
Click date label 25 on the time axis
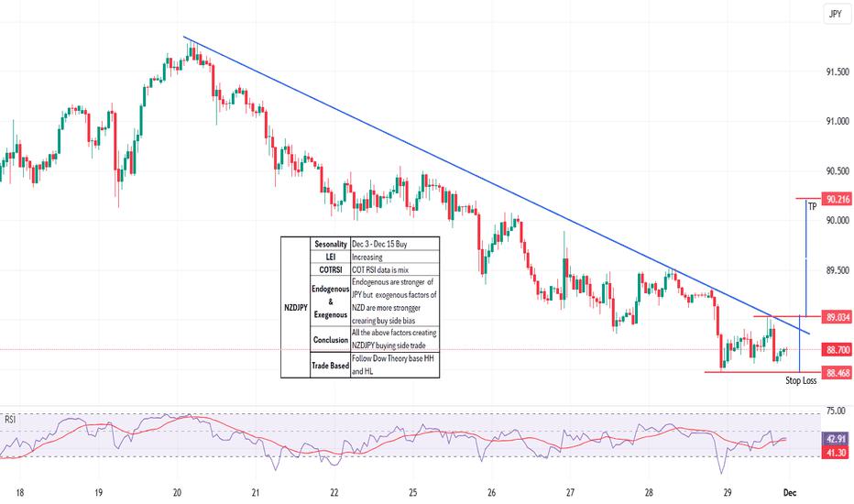point(413,493)
